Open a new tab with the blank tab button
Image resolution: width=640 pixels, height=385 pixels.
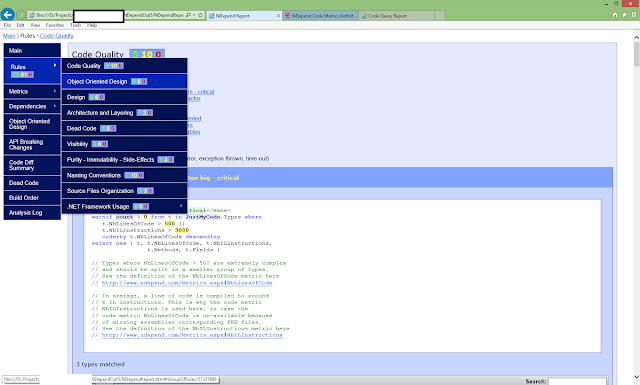[440, 16]
